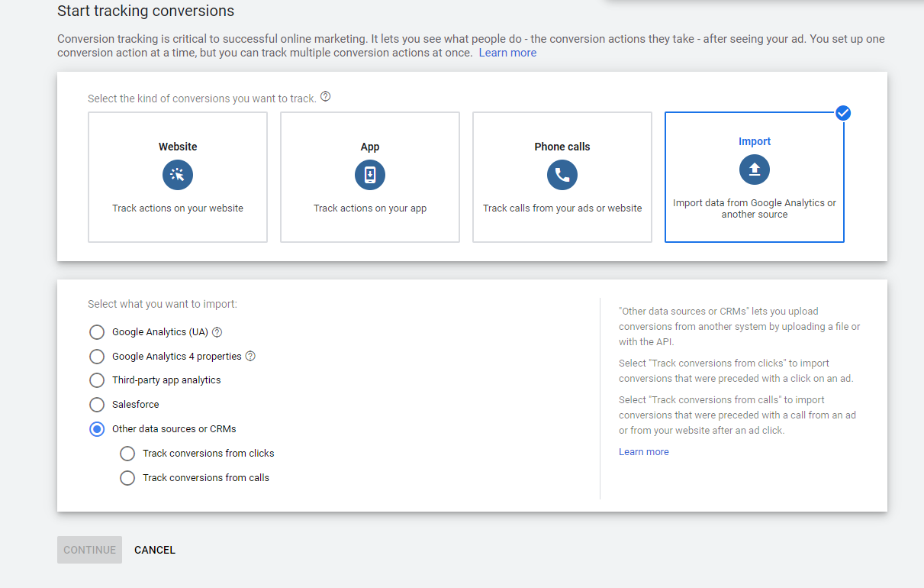Screen dimensions: 924x588
Task: Click the Phone calls handset icon
Action: tap(562, 174)
